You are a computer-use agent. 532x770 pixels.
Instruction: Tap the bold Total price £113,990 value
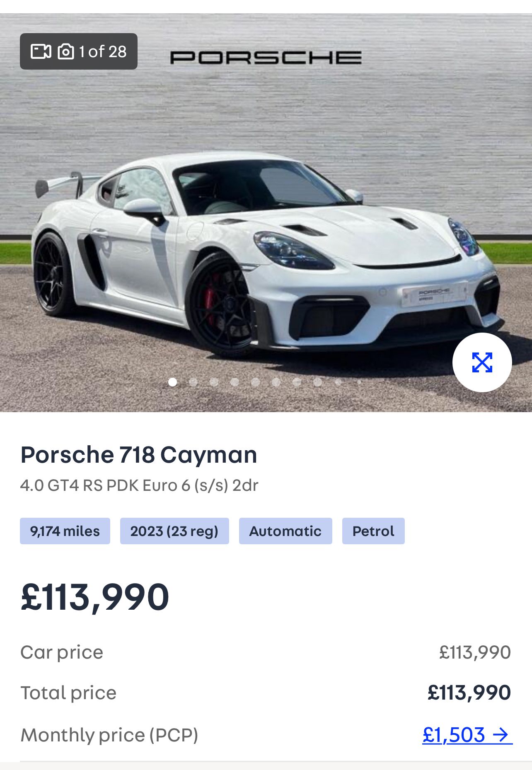(x=469, y=693)
